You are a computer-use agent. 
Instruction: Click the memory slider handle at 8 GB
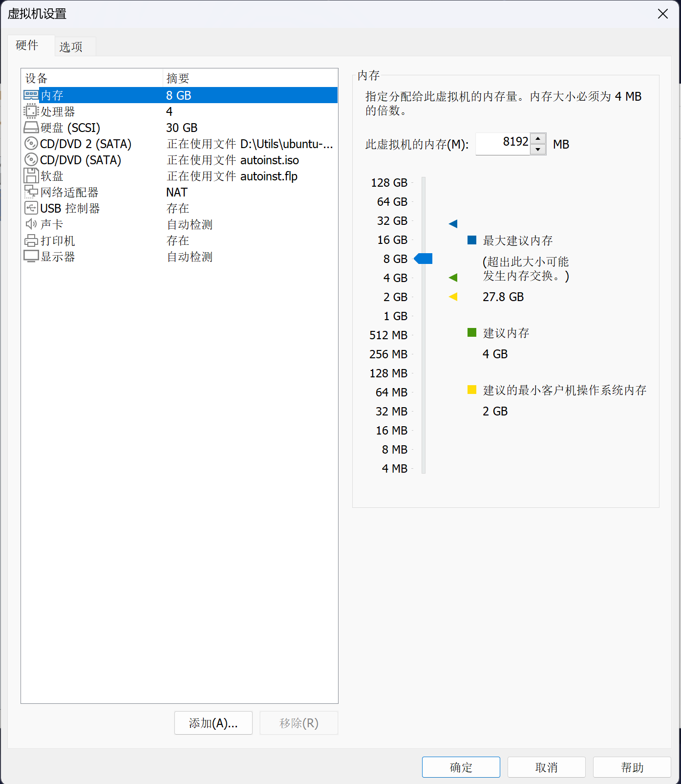tap(423, 259)
